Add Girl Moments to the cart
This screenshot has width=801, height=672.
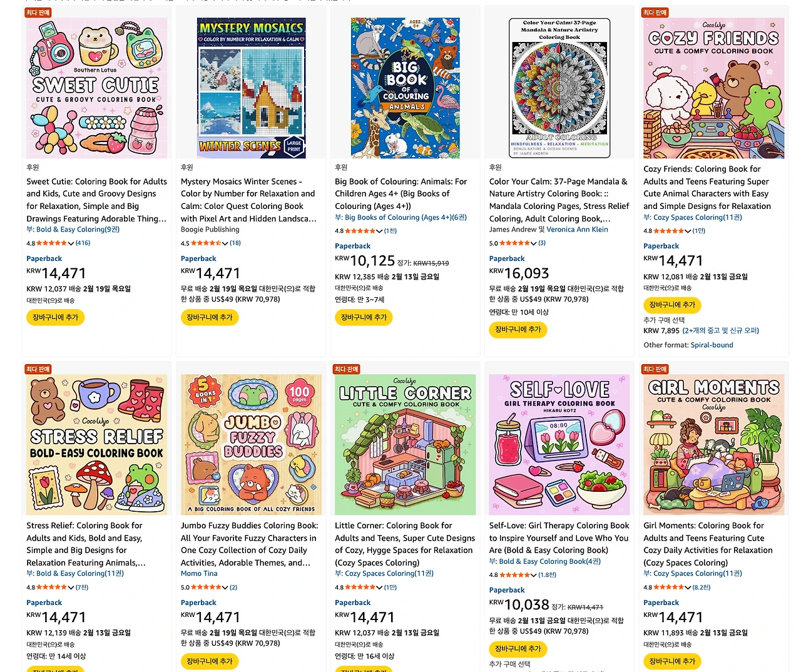(x=672, y=661)
